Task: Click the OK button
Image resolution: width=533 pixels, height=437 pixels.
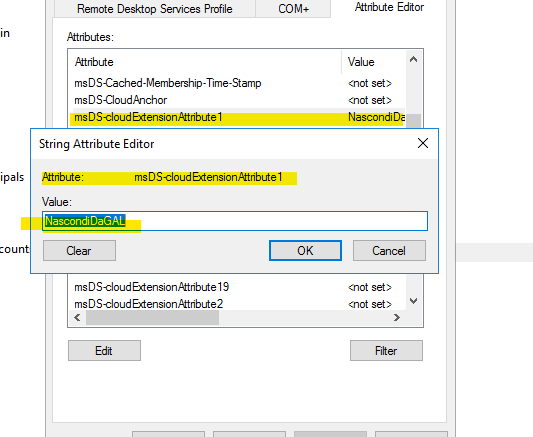Action: [x=305, y=251]
